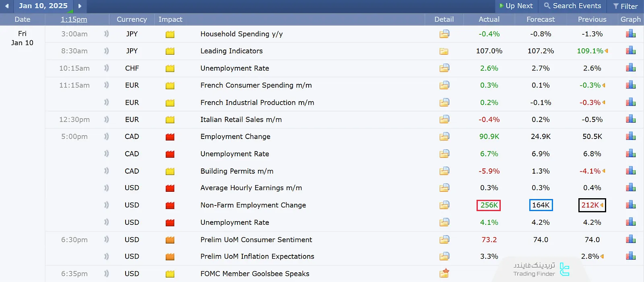Click the Up Next button

pos(516,6)
